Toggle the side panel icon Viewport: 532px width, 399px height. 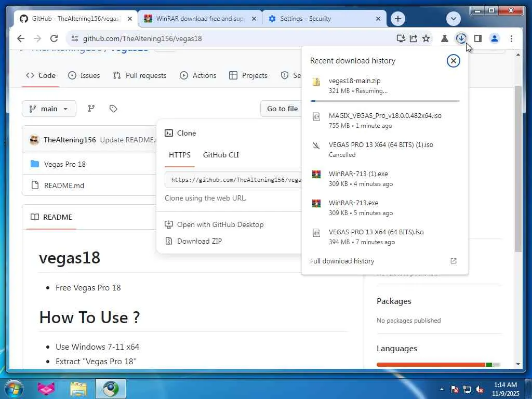[478, 38]
